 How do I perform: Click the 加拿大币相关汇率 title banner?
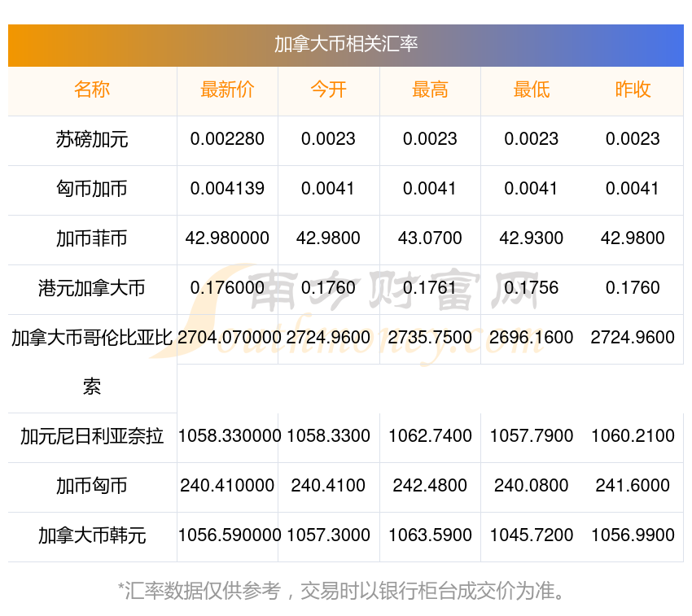tap(346, 44)
